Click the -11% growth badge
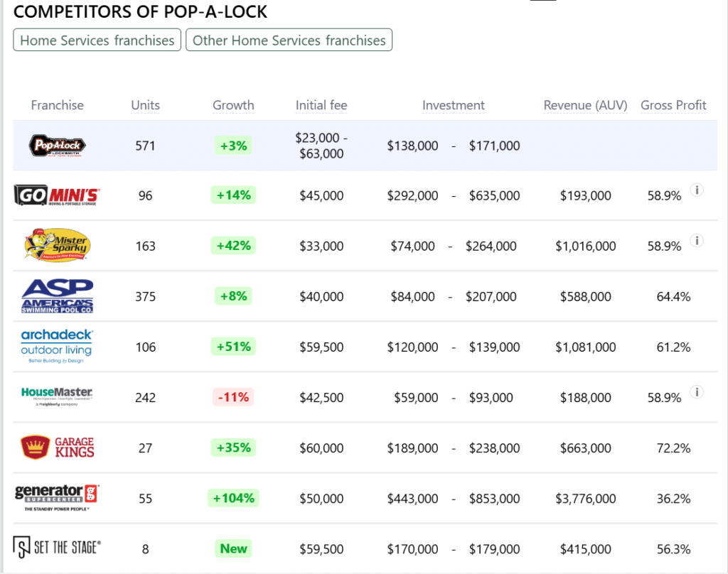The height and width of the screenshot is (574, 728). 233,397
